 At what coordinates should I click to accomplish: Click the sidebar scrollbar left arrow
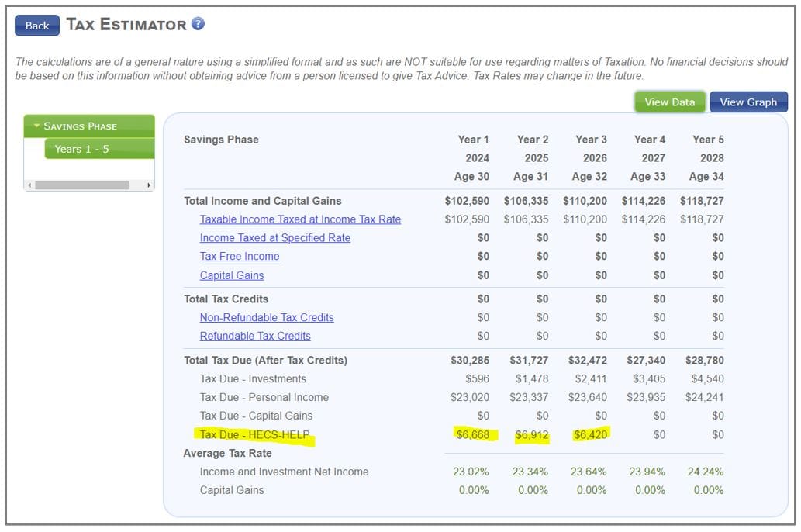click(30, 185)
